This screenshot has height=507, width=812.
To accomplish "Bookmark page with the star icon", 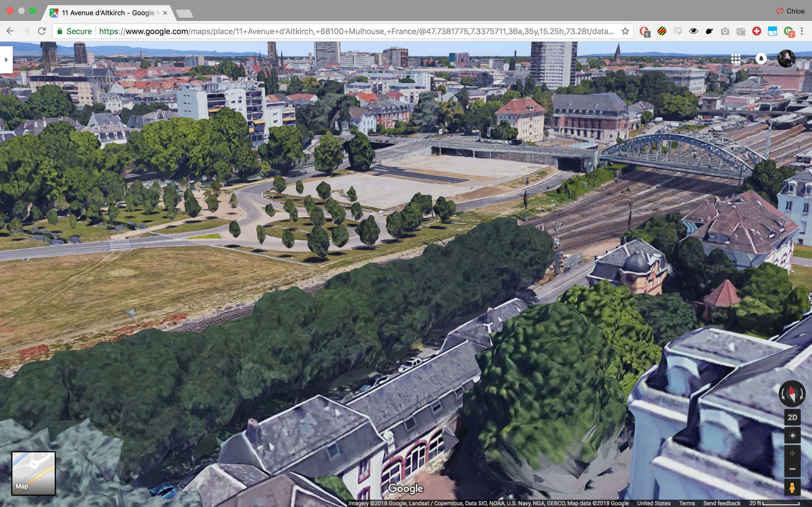I will tap(625, 31).
